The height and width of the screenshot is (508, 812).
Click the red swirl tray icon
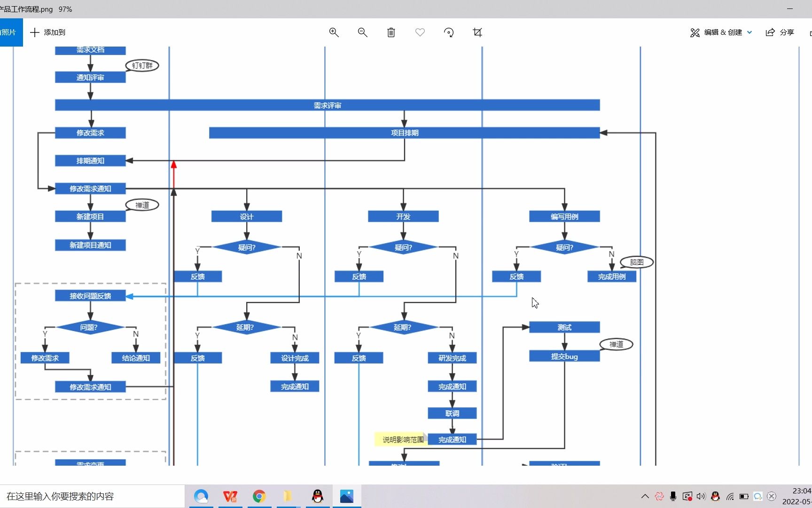click(659, 496)
